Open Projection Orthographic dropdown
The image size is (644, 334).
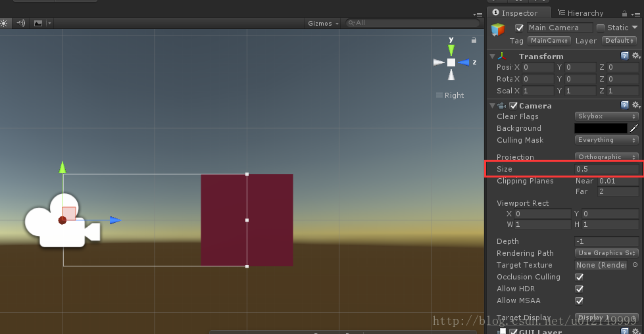pos(607,156)
